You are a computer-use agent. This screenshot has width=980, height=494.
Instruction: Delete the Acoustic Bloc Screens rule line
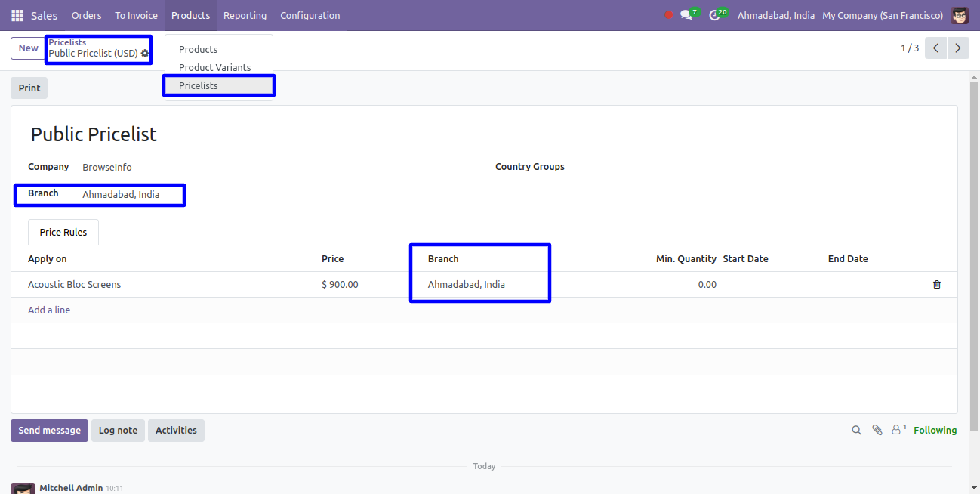(936, 285)
